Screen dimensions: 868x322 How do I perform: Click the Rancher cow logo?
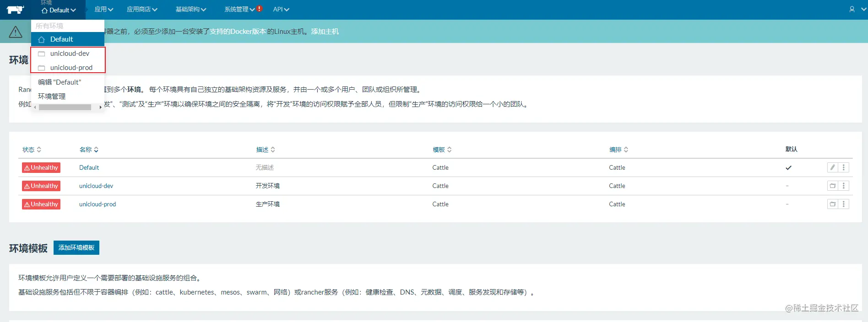click(16, 10)
